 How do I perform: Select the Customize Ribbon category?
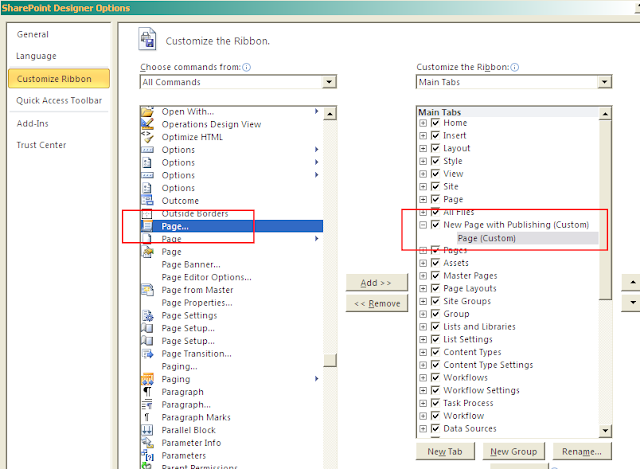[59, 78]
